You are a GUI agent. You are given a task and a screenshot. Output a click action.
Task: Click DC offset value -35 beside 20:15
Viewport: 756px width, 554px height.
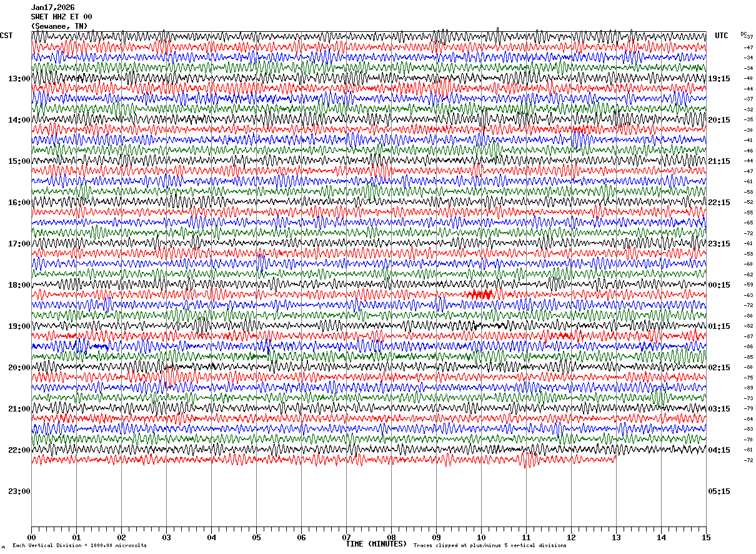[x=748, y=119]
